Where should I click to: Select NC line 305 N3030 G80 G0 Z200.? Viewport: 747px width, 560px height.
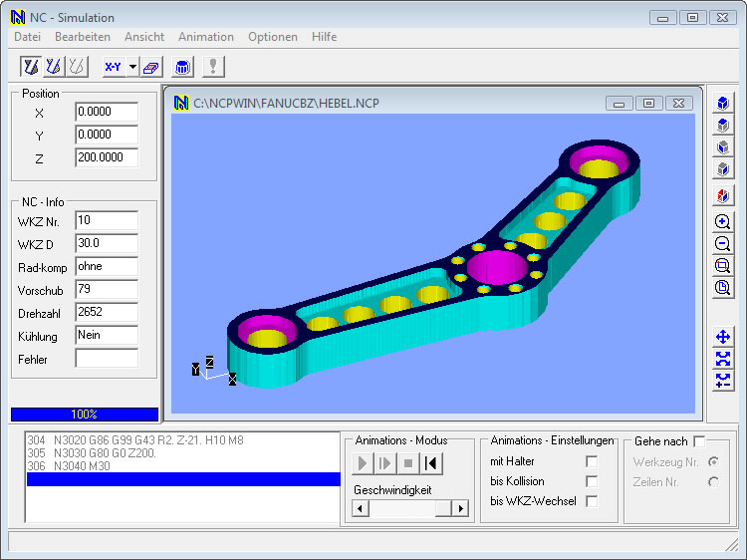click(183, 452)
